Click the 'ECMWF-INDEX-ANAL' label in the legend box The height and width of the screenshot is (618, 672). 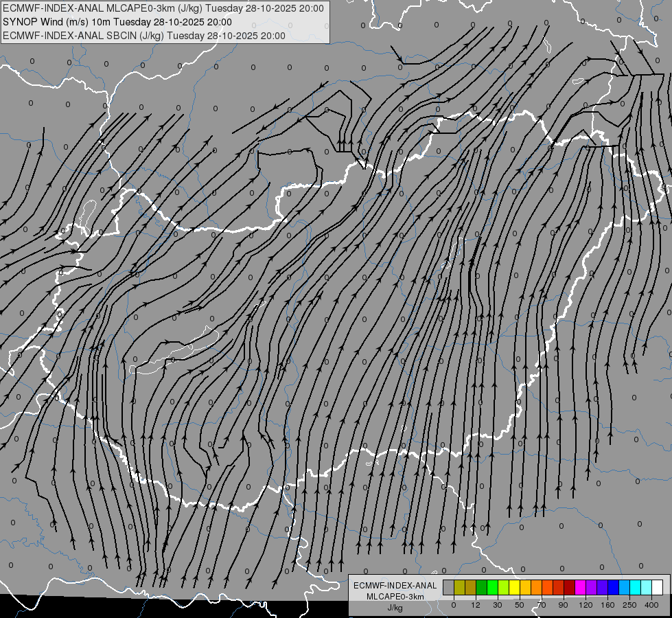(x=395, y=586)
